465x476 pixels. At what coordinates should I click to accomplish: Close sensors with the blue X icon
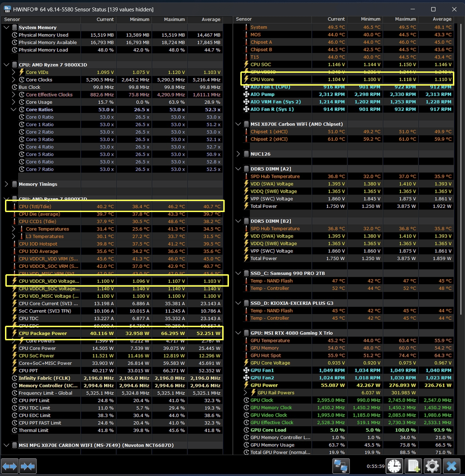point(451,466)
